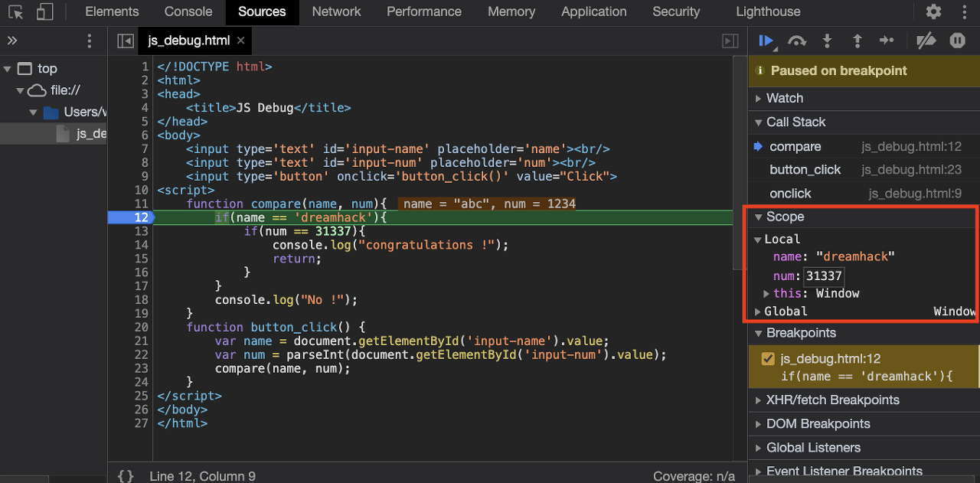This screenshot has width=980, height=483.
Task: Switch to the Elements tab
Action: coord(112,11)
